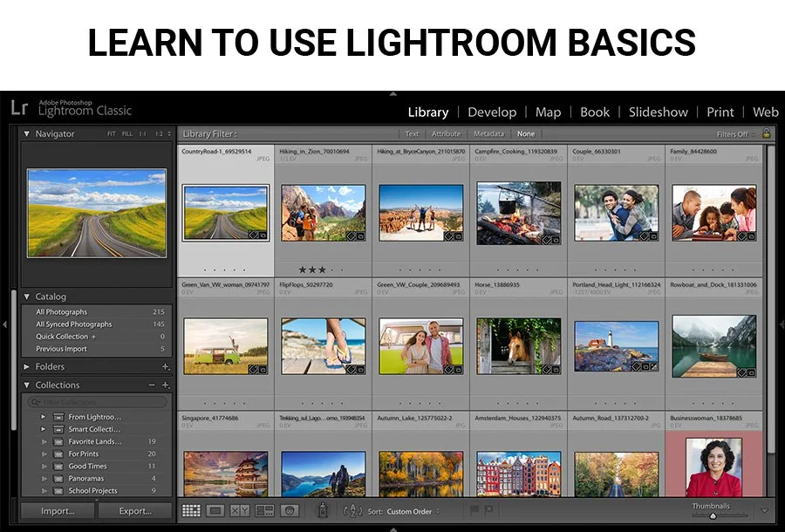
Task: Select the Painter spray can tool
Action: pos(323,510)
